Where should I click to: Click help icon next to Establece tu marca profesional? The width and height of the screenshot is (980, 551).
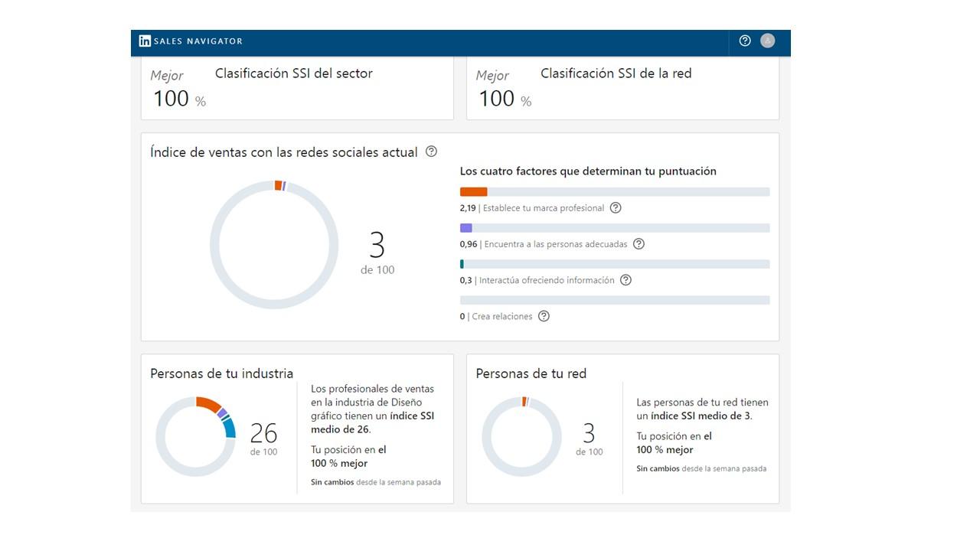point(616,208)
